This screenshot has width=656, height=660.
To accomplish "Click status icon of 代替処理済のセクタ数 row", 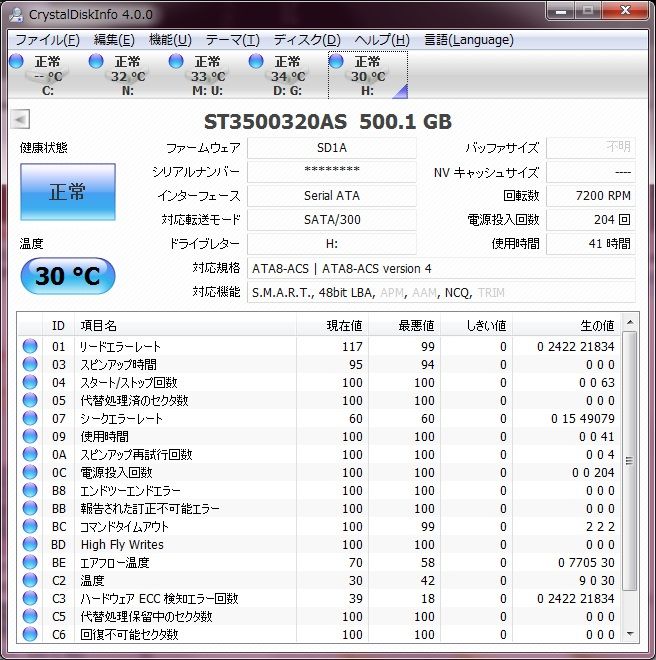I will (x=30, y=400).
